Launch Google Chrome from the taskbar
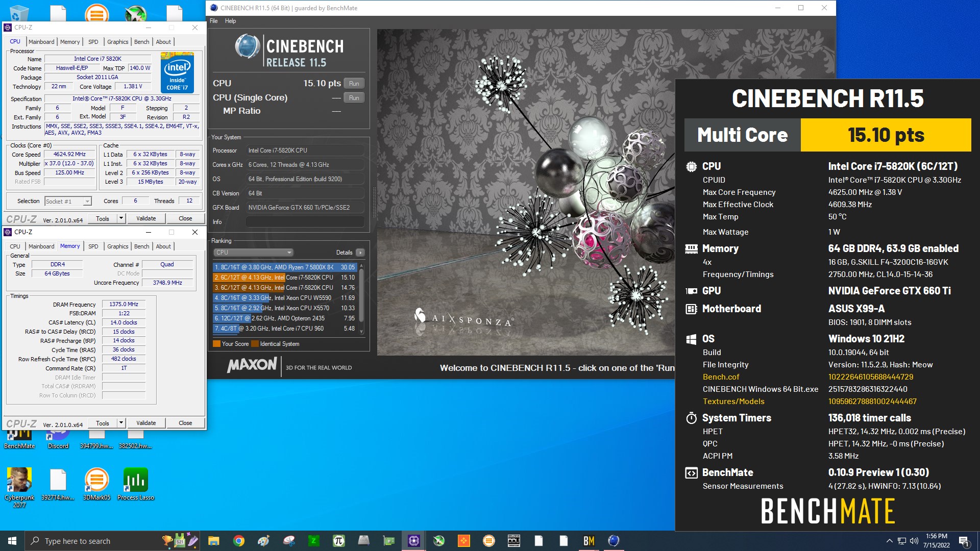This screenshot has width=980, height=551. click(238, 541)
